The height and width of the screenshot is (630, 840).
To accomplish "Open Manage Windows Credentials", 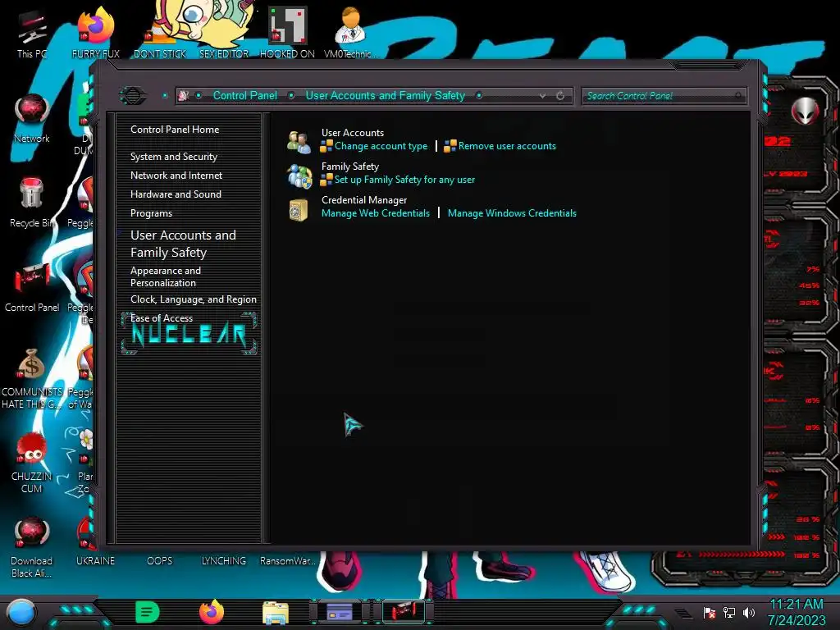I will (512, 213).
